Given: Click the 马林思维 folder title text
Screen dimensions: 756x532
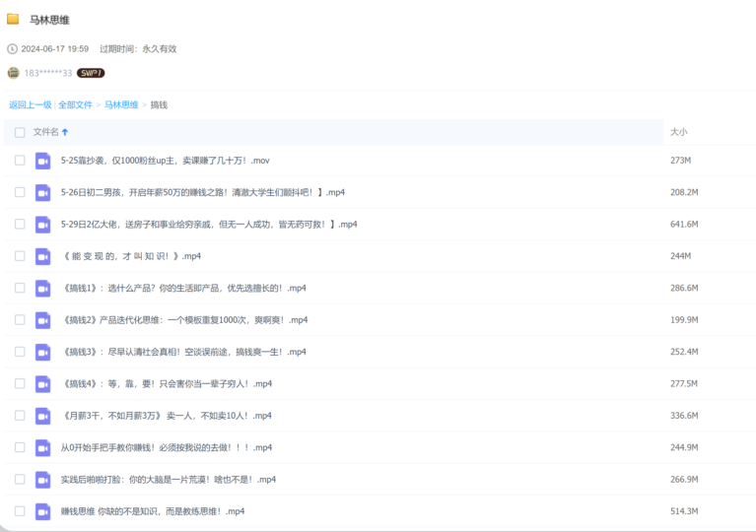Looking at the screenshot, I should (49, 20).
